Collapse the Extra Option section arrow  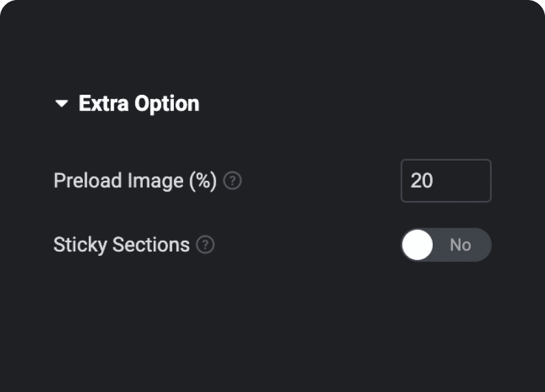coord(62,103)
